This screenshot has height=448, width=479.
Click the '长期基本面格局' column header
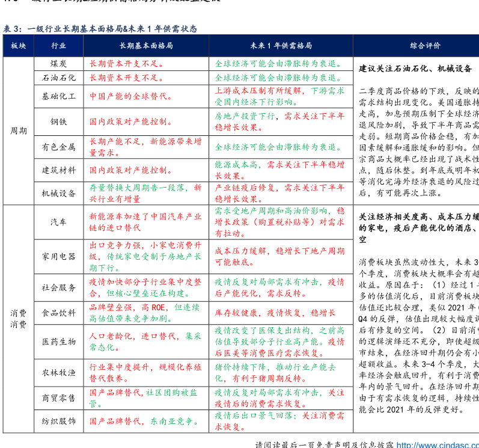point(146,46)
